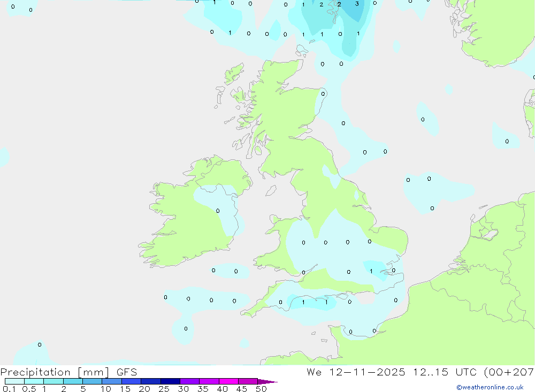Pick the 0.5–1 mm legend swatch
Image resolution: width=535 pixels, height=392 pixels.
point(34,381)
